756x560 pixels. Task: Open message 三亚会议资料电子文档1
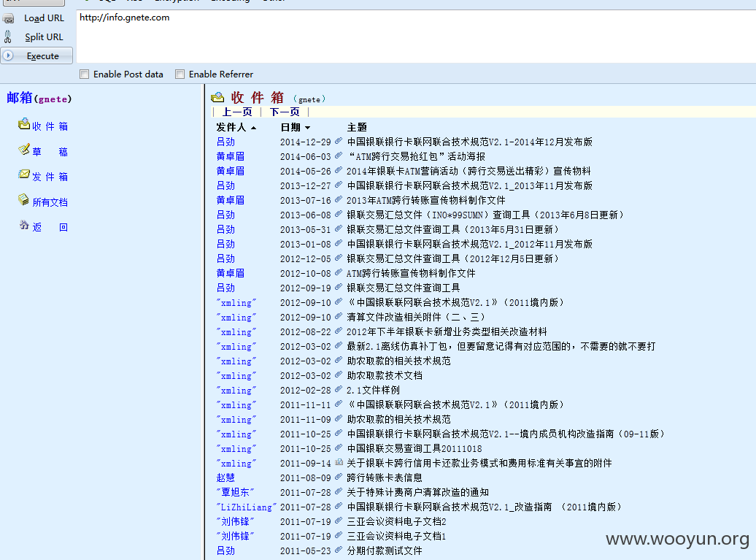(x=397, y=536)
